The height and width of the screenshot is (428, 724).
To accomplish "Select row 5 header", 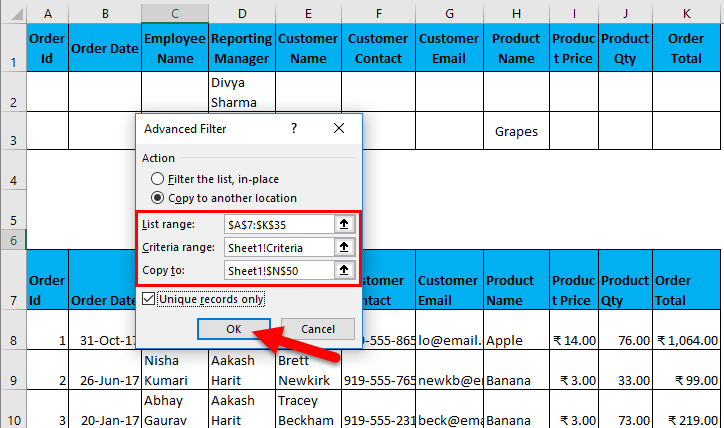I will coord(13,209).
